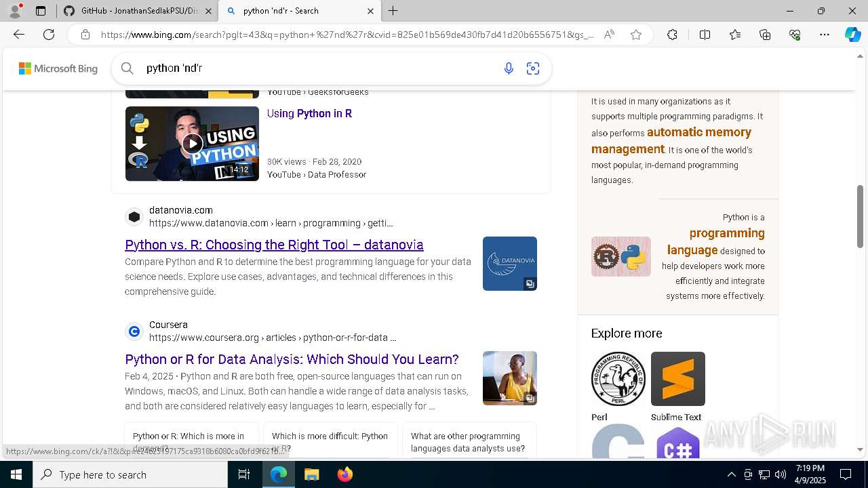Open Read aloud in address bar
The width and height of the screenshot is (868, 488).
tap(609, 35)
